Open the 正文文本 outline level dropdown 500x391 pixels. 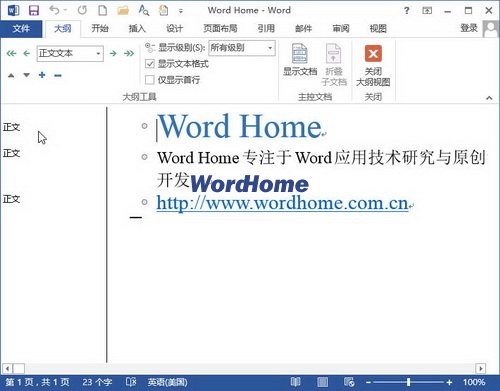(x=98, y=53)
